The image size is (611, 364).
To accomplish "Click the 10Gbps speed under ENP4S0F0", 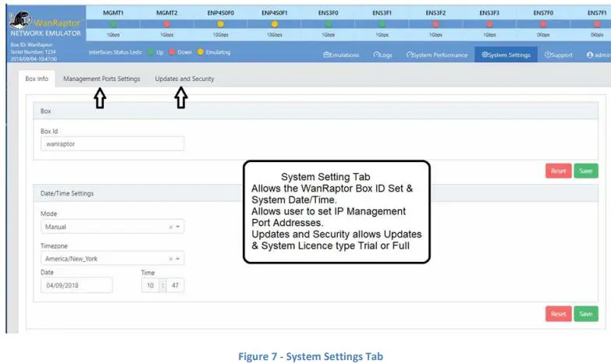I will point(221,34).
